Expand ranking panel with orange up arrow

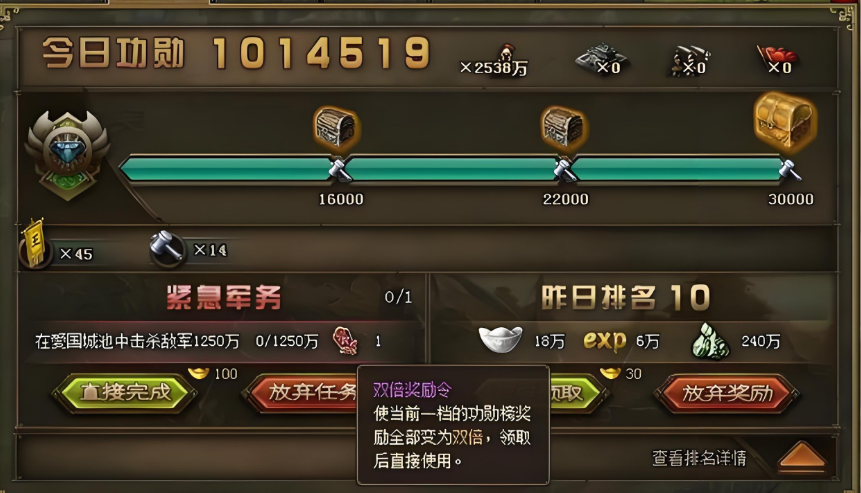point(802,456)
